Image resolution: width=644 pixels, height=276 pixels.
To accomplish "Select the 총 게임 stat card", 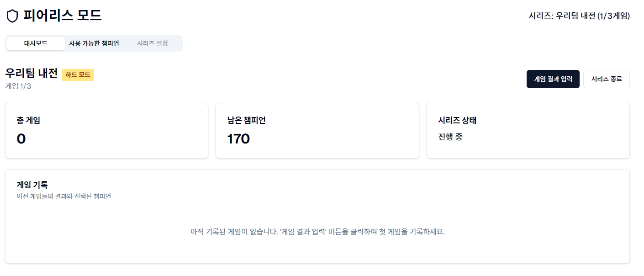I will (106, 130).
